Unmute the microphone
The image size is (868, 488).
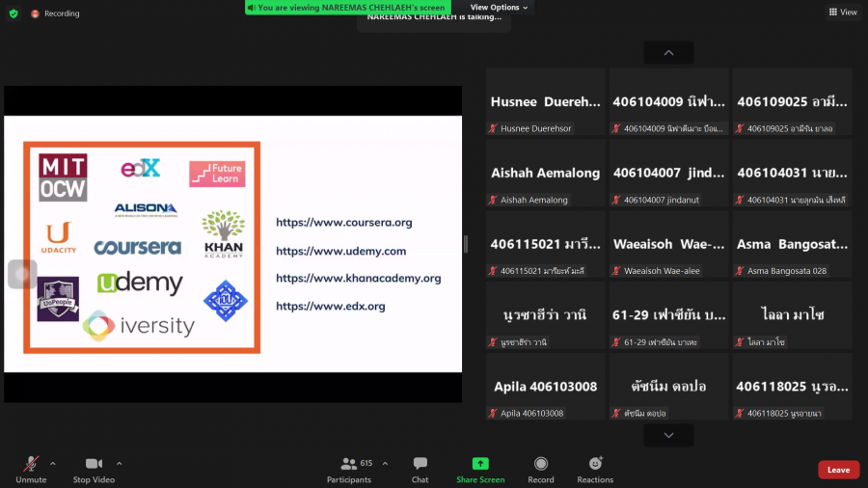(x=31, y=469)
